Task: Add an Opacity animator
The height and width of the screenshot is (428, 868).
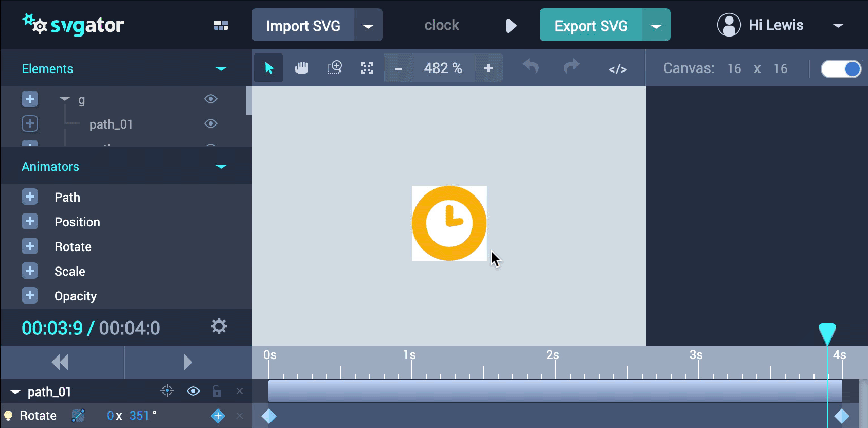Action: point(30,295)
